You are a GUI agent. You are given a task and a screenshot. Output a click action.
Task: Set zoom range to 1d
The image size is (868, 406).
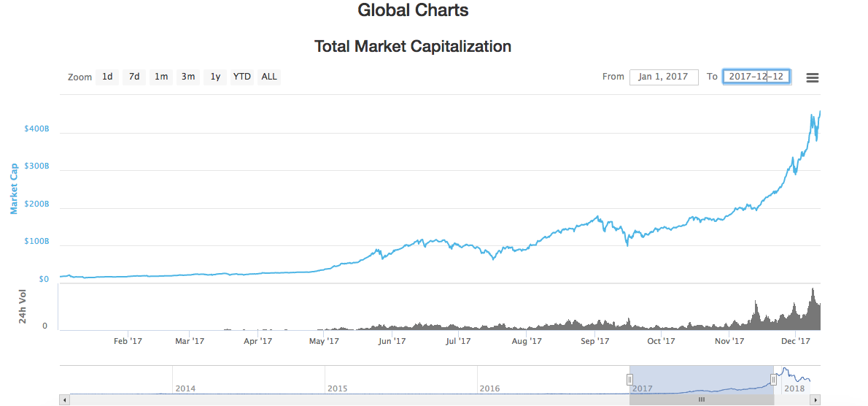(107, 77)
